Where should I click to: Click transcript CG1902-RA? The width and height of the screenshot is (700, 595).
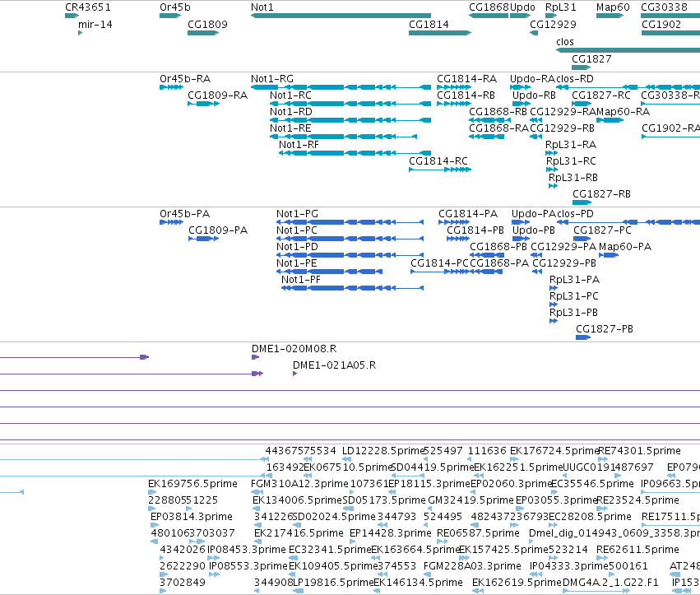[670, 137]
